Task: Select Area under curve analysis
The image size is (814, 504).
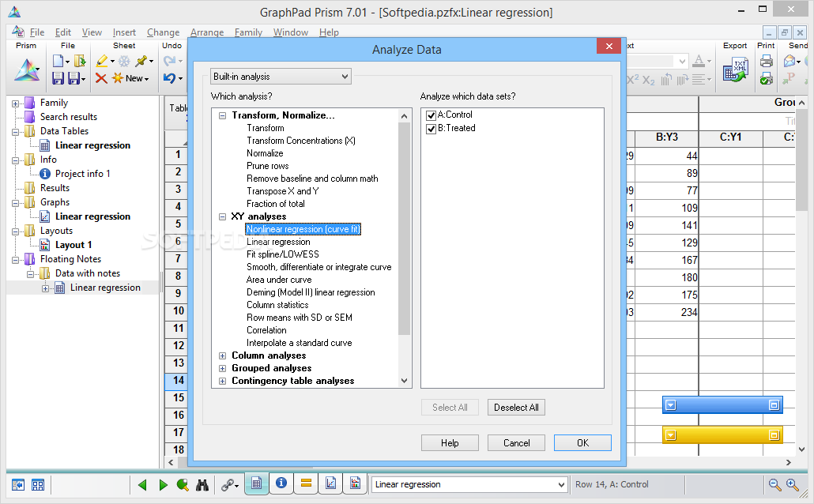Action: point(279,280)
